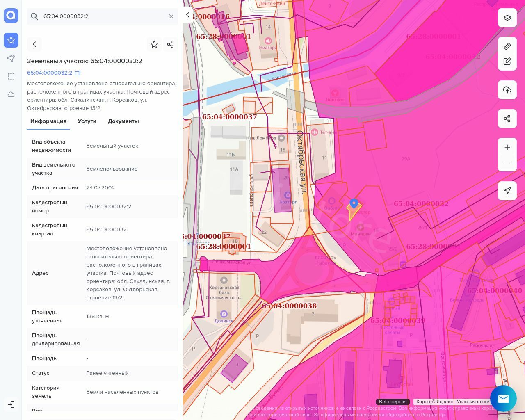
Task: Clear the search field text
Action: pos(171,16)
